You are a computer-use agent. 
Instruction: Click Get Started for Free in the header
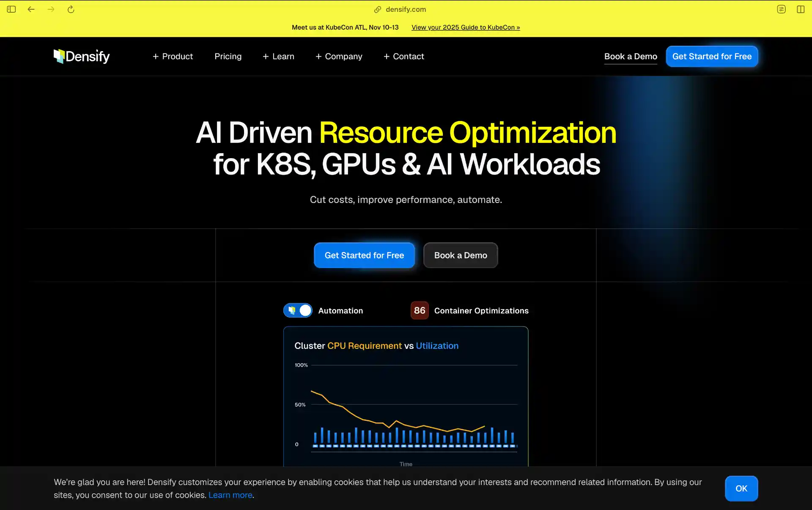click(x=712, y=56)
